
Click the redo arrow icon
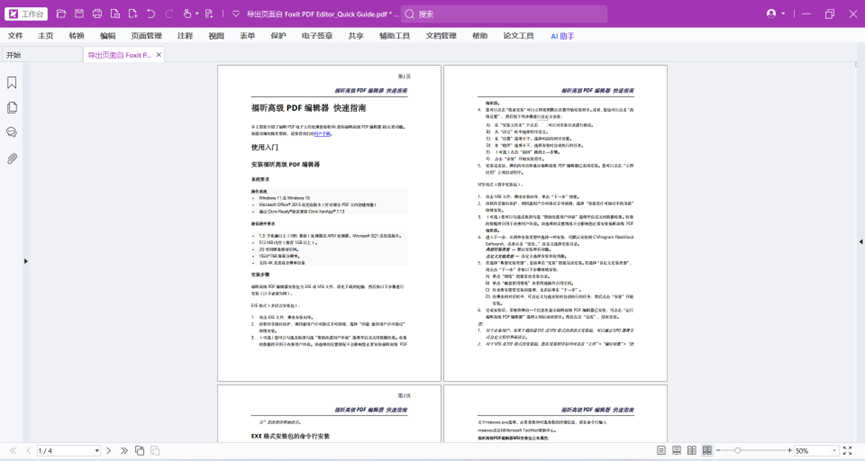[x=169, y=14]
